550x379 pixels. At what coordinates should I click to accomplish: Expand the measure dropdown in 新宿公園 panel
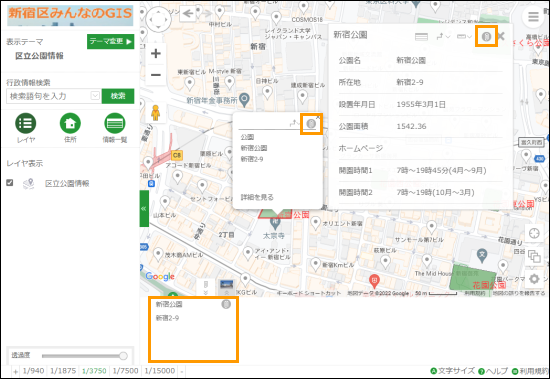point(464,36)
